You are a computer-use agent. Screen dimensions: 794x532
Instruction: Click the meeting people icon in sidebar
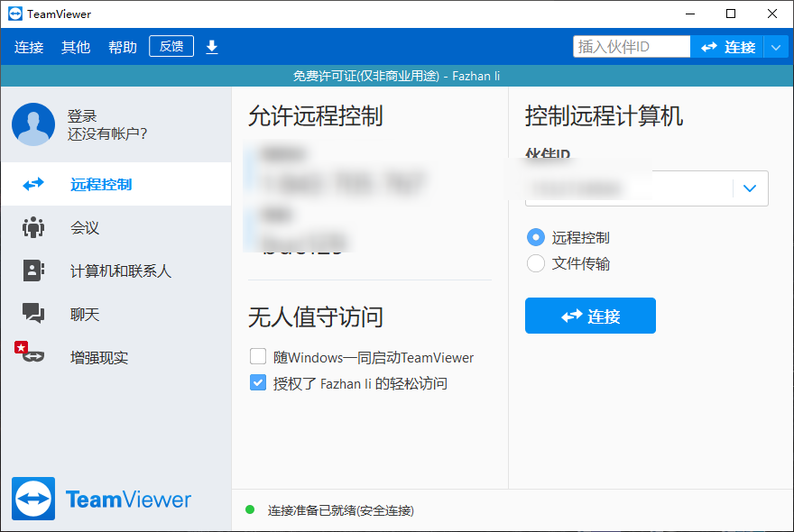(33, 227)
